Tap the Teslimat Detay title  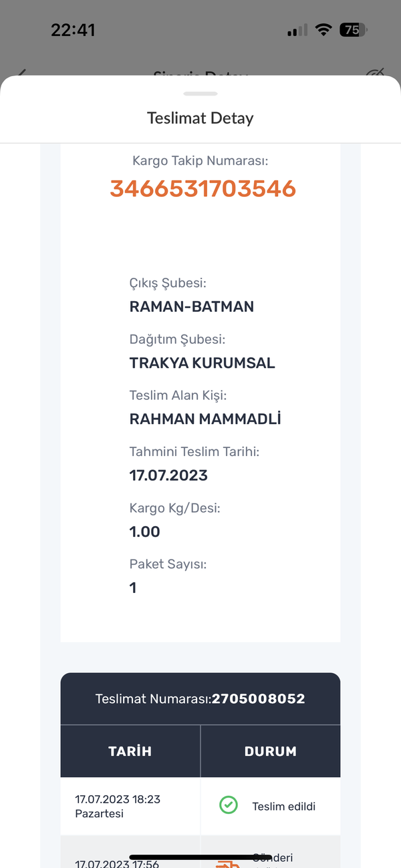(x=200, y=118)
